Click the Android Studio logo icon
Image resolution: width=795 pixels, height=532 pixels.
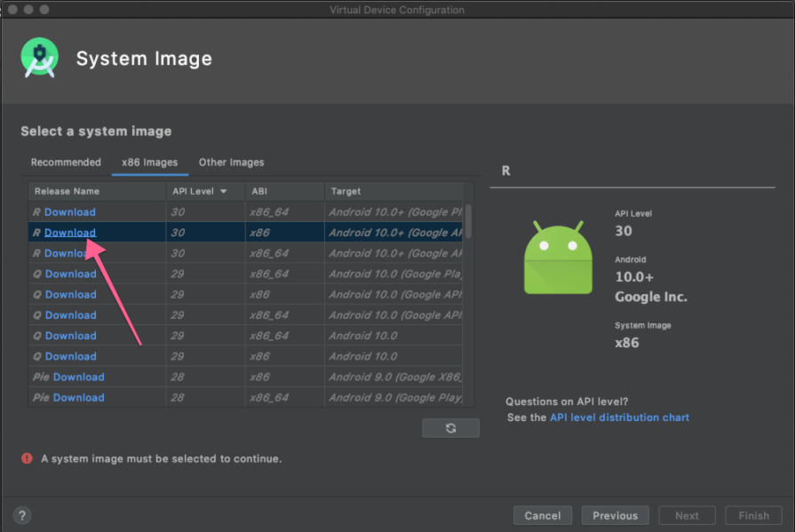coord(40,59)
